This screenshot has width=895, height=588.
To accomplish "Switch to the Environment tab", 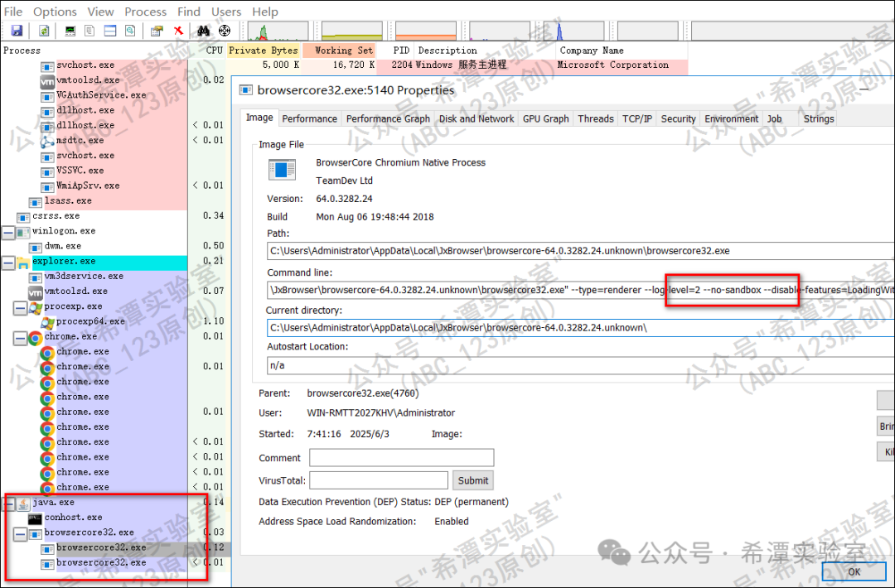I will tap(731, 118).
